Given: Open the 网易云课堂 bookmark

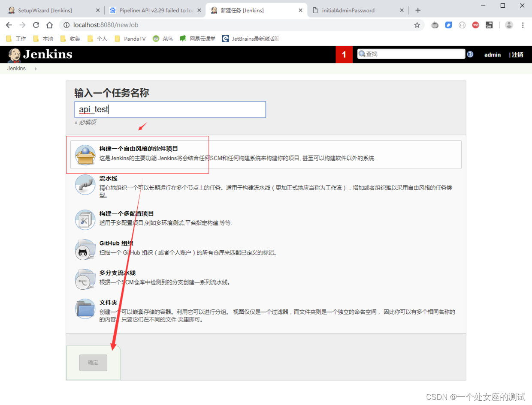Looking at the screenshot, I should pyautogui.click(x=197, y=39).
